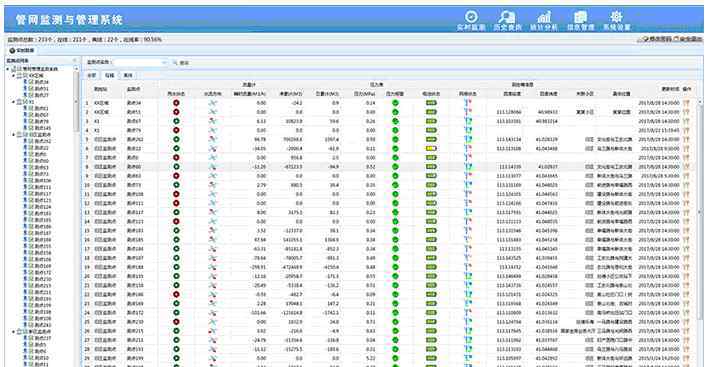
Task: Click the green pressure alarm icon in row 10
Action: (395, 185)
